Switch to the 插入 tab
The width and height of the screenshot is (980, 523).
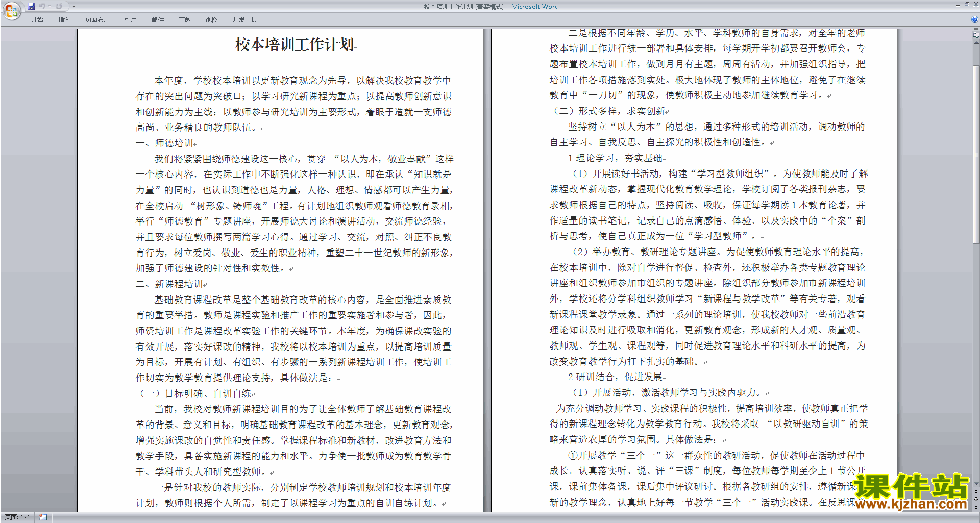tap(64, 19)
